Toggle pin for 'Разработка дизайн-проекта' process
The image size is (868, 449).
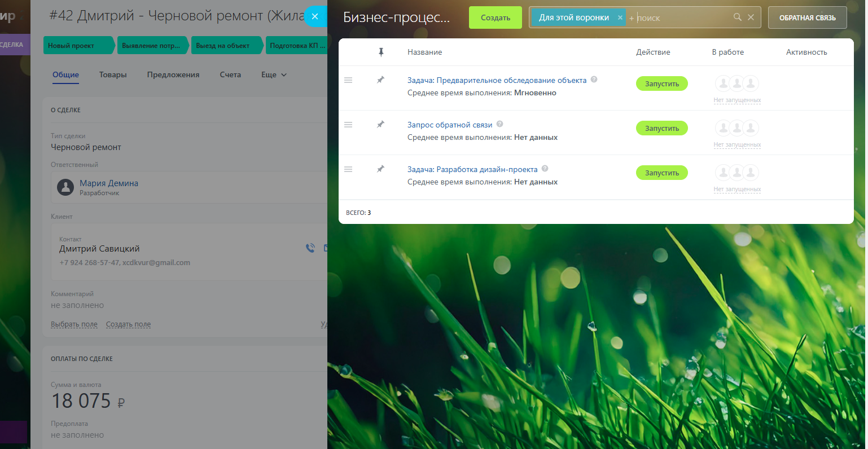pos(380,169)
